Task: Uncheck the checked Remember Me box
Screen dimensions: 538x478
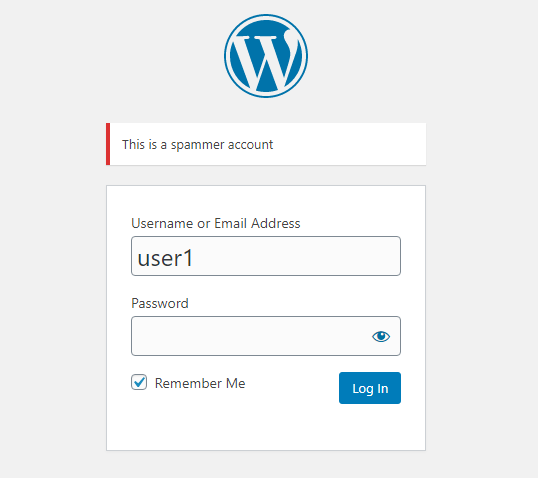Action: click(x=139, y=382)
